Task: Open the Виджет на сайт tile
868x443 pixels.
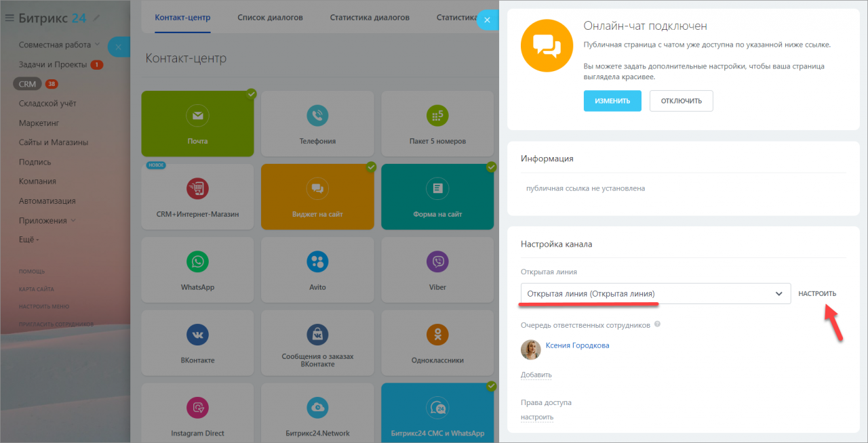Action: 317,197
